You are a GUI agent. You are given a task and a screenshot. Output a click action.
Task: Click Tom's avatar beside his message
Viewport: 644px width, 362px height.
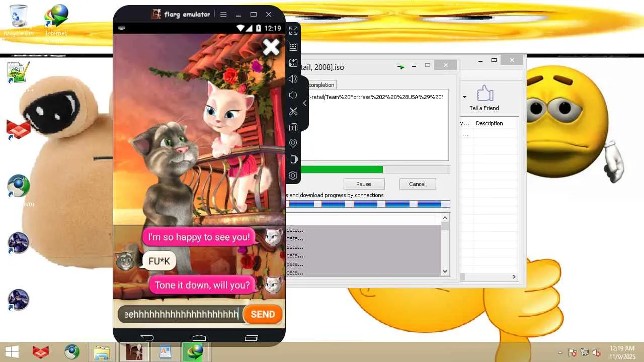(x=125, y=260)
